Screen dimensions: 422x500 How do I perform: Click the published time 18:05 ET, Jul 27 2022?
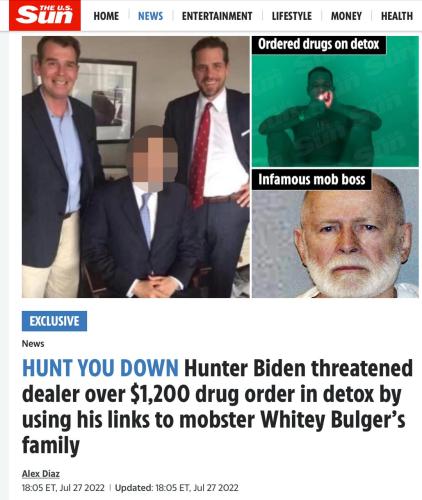(x=63, y=488)
